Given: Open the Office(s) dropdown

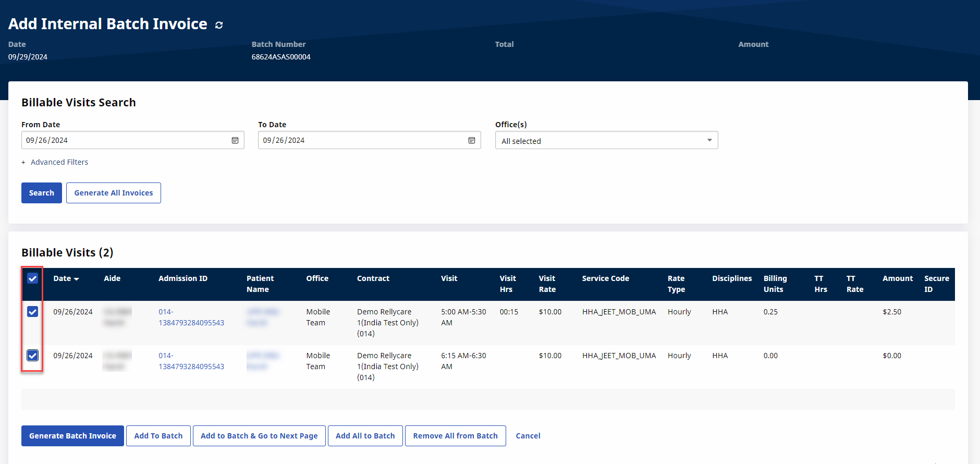Looking at the screenshot, I should point(606,140).
